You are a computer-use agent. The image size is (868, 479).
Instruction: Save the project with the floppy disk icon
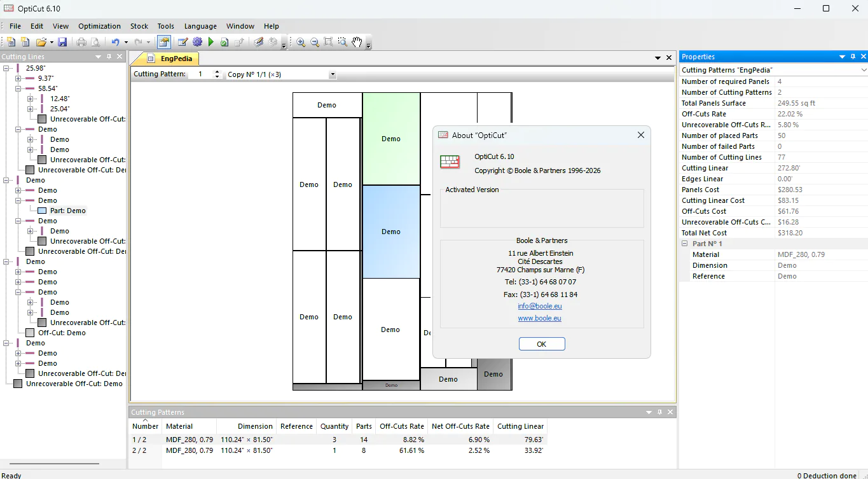click(x=62, y=42)
